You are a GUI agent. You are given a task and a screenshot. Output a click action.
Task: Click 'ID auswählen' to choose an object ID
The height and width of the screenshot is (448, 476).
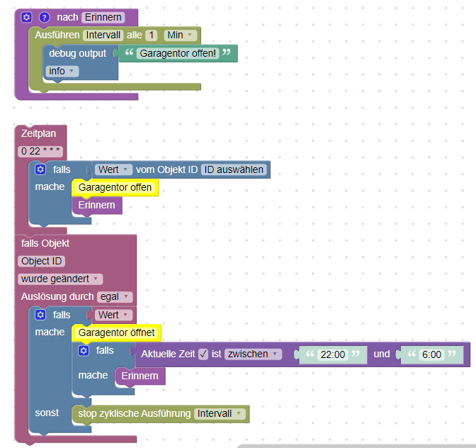click(234, 169)
